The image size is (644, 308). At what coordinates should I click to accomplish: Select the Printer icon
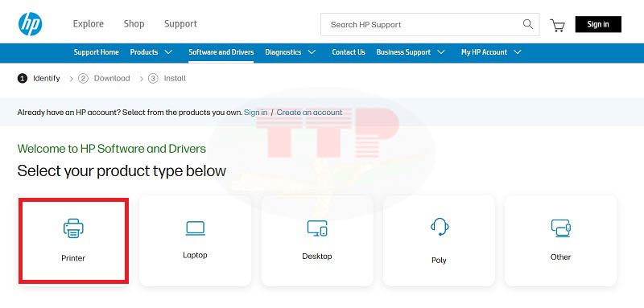(x=73, y=228)
